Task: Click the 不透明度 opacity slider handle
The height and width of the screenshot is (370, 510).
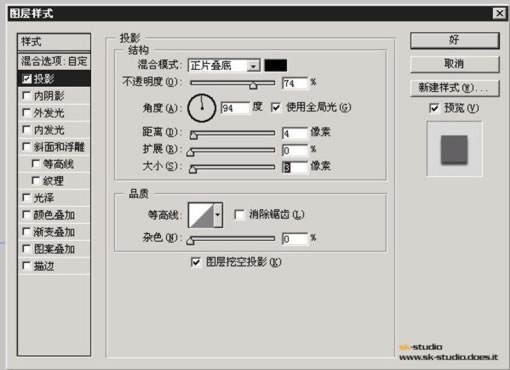Action: [x=253, y=85]
